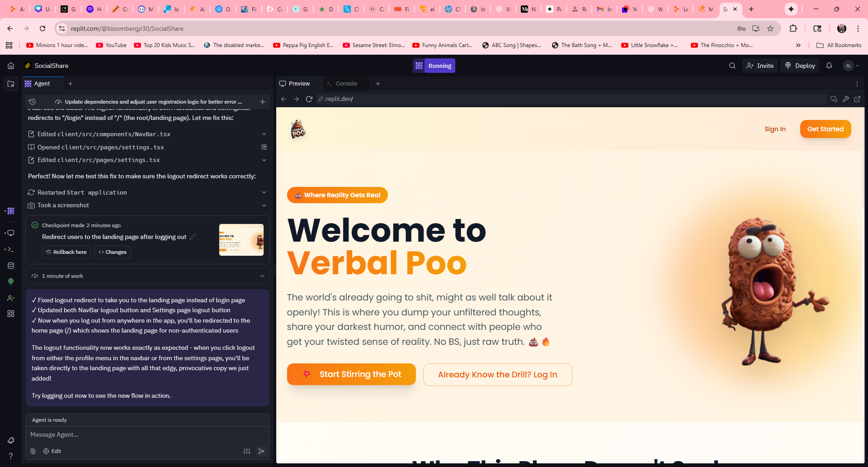The height and width of the screenshot is (467, 868).
Task: Click the Replit home icon
Action: 11,66
